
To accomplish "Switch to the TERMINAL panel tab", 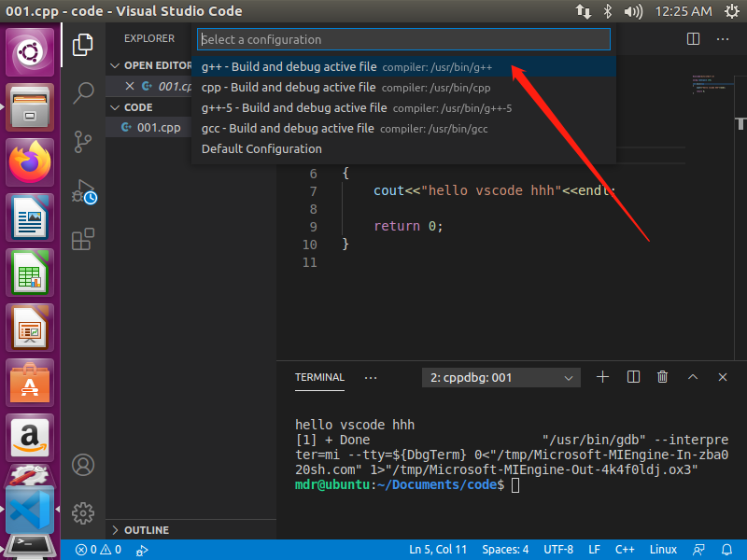I will 319,377.
